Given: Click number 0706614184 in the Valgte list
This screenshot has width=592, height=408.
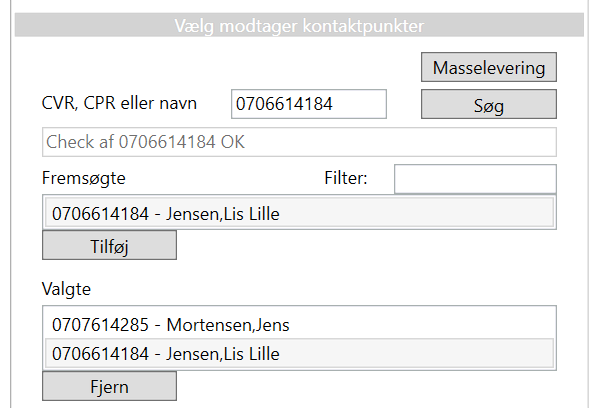Looking at the screenshot, I should click(100, 354).
